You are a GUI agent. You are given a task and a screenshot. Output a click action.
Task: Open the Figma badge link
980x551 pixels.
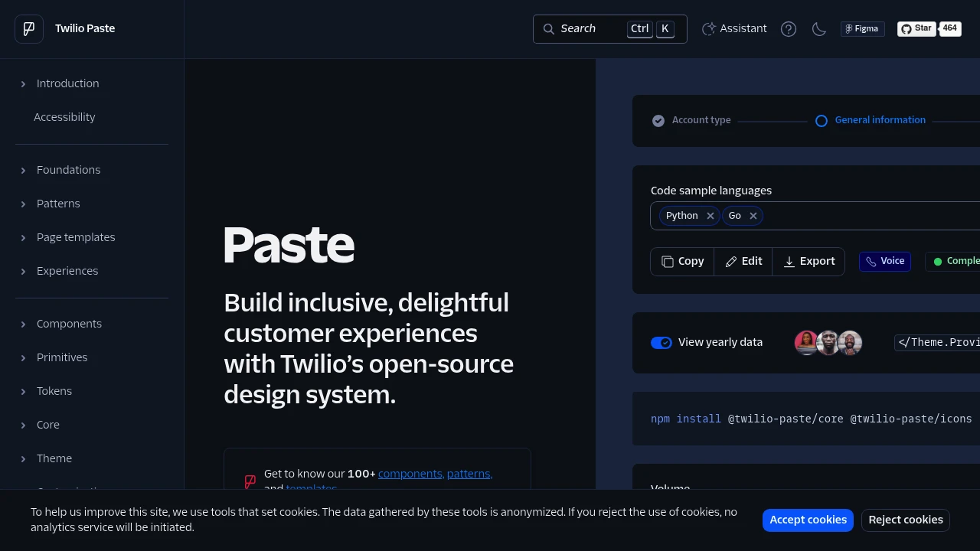point(862,29)
